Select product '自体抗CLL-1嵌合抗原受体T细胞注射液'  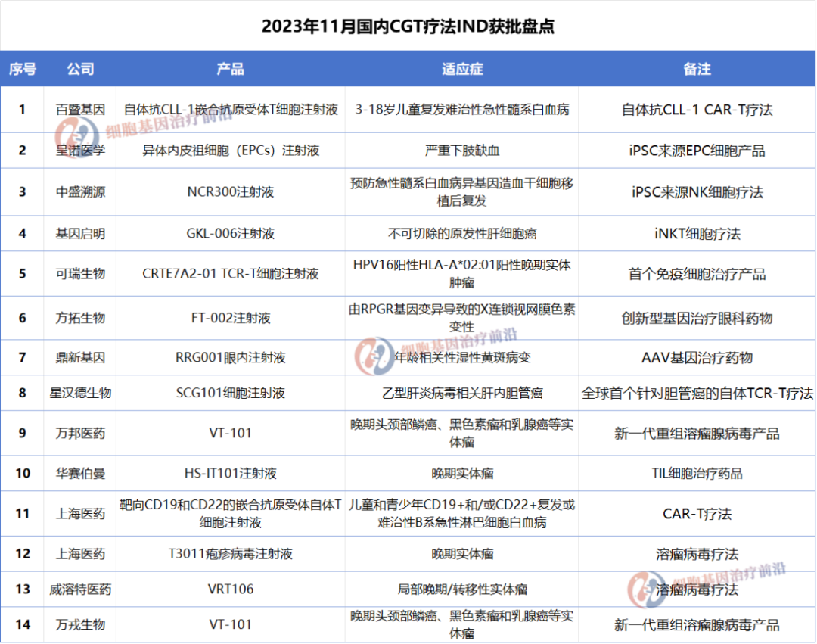point(230,110)
